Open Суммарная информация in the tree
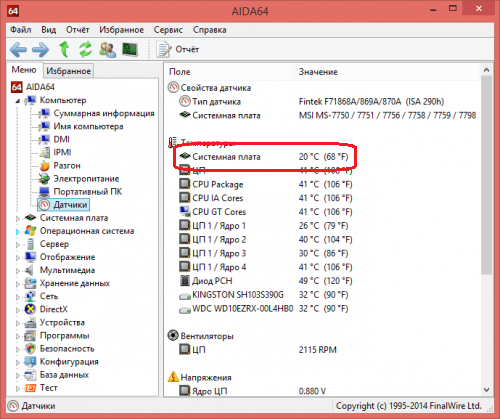Viewport: 500px width, 419px height. tap(104, 113)
